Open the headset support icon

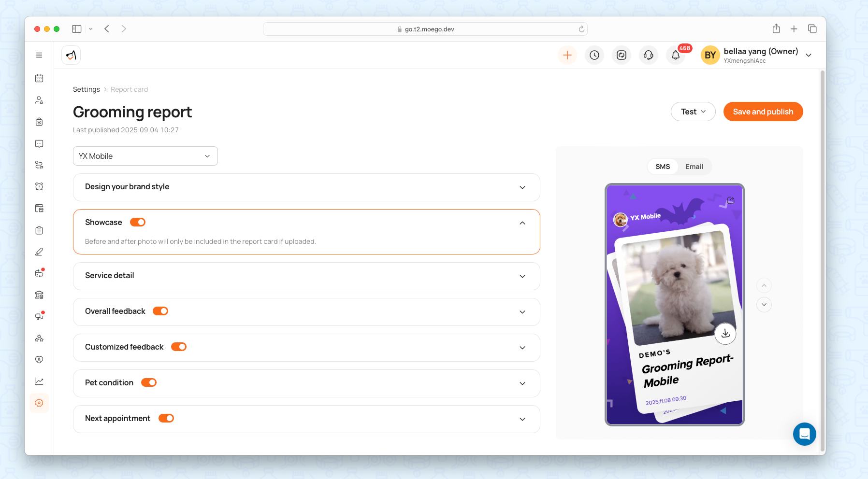click(x=649, y=55)
